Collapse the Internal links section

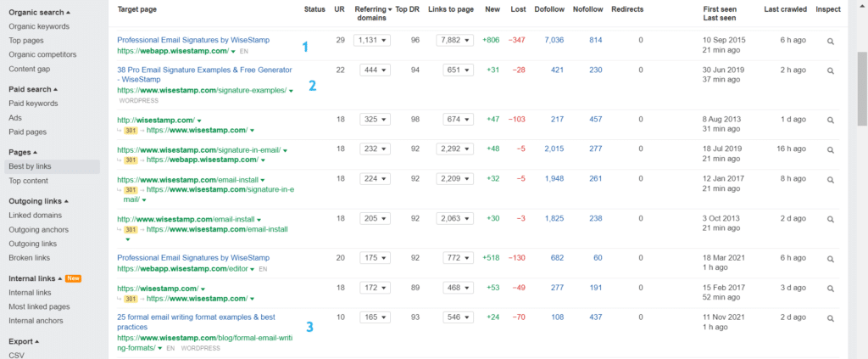(36, 278)
